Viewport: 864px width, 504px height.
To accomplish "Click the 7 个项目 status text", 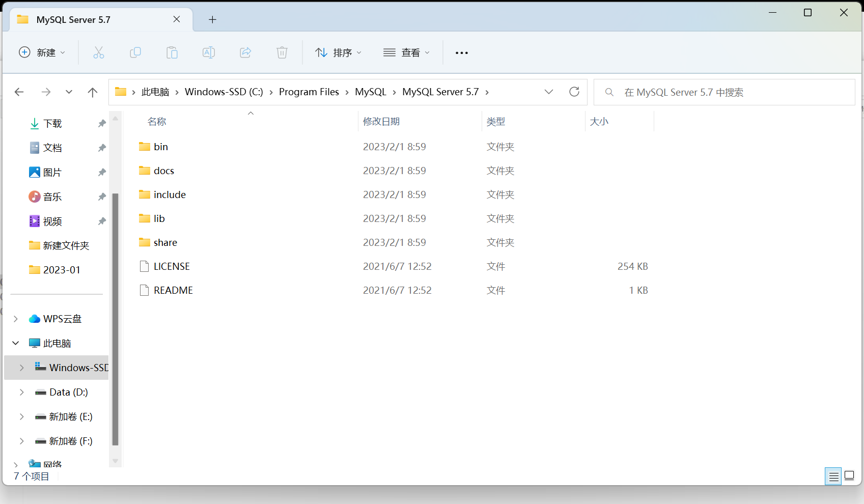I will pyautogui.click(x=31, y=477).
